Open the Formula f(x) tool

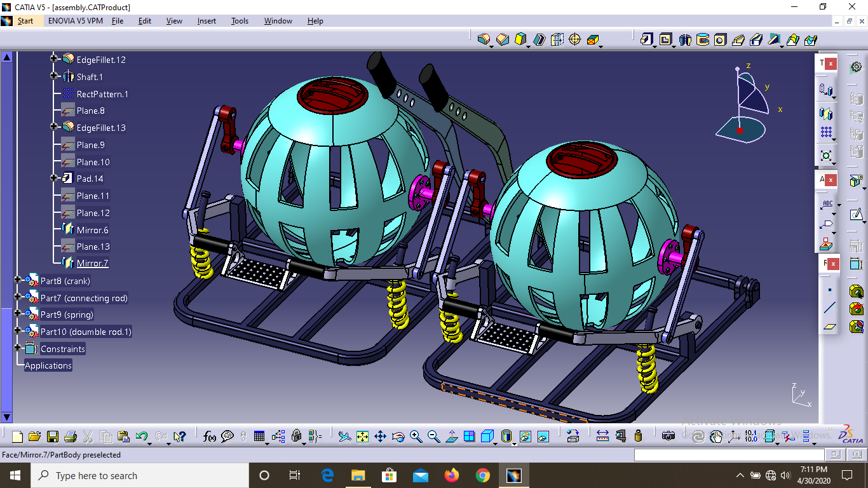click(209, 437)
